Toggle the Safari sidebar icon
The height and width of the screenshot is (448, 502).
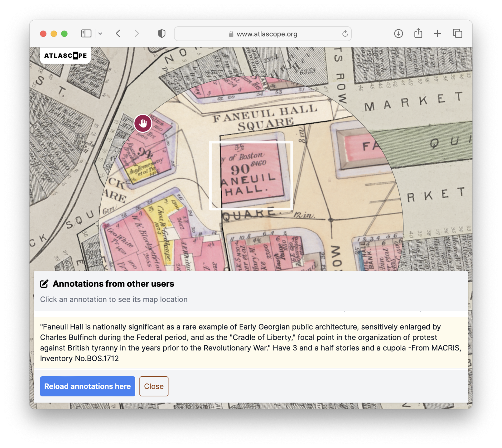pyautogui.click(x=86, y=34)
